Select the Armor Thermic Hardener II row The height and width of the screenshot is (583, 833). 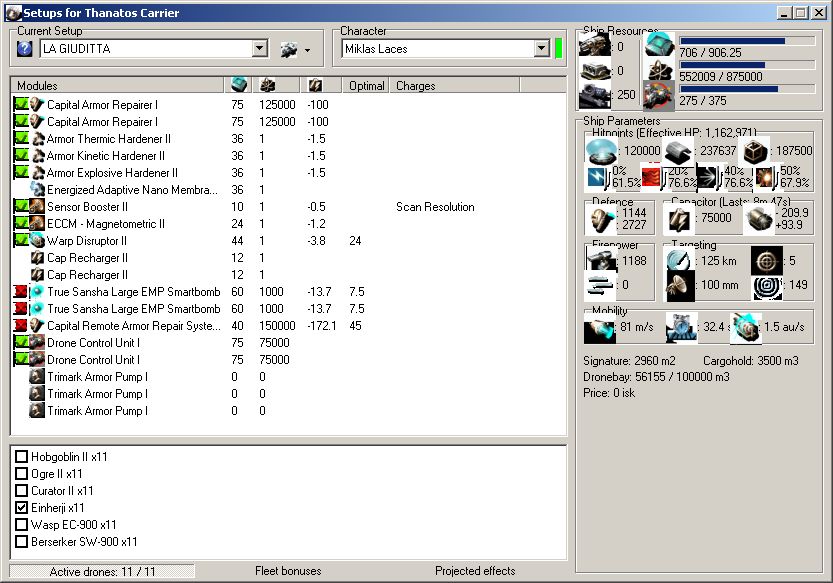288,139
